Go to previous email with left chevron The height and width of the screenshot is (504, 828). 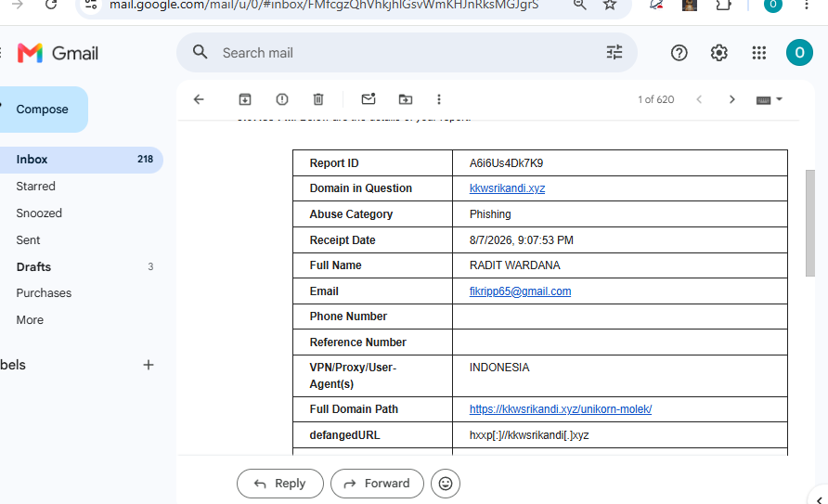699,99
